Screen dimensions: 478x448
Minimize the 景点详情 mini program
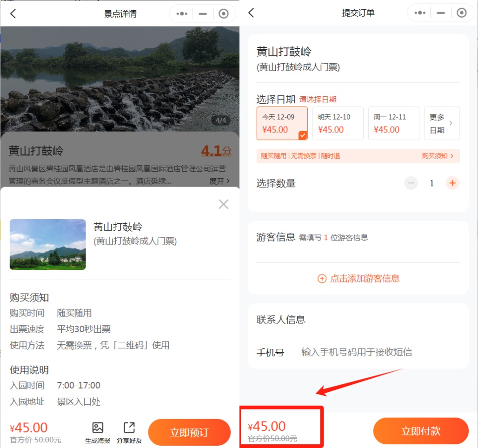tap(203, 13)
